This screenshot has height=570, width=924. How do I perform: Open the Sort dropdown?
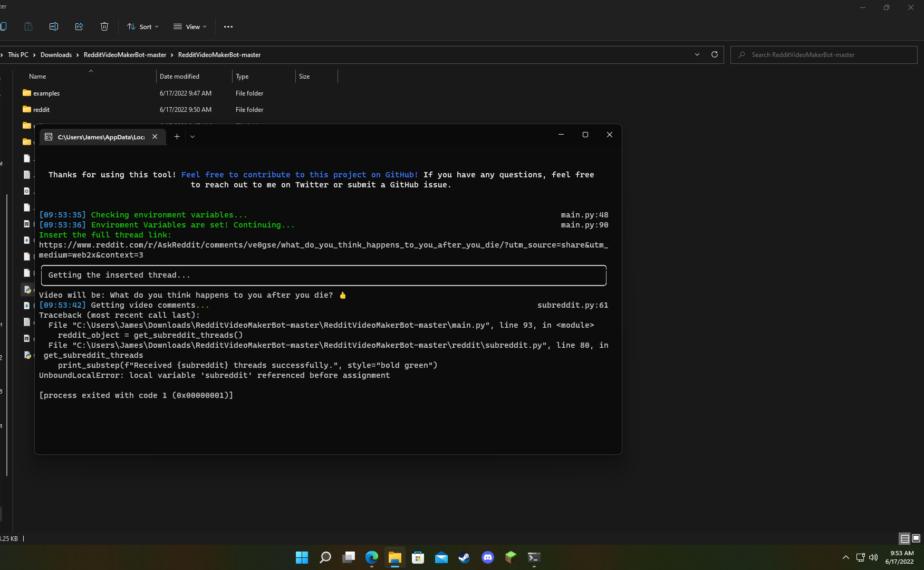(142, 26)
